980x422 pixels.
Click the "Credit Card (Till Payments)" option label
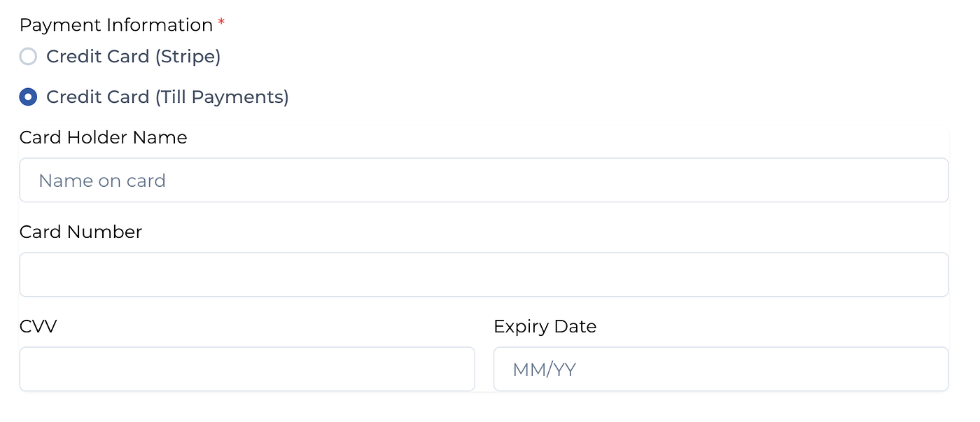coord(167,97)
